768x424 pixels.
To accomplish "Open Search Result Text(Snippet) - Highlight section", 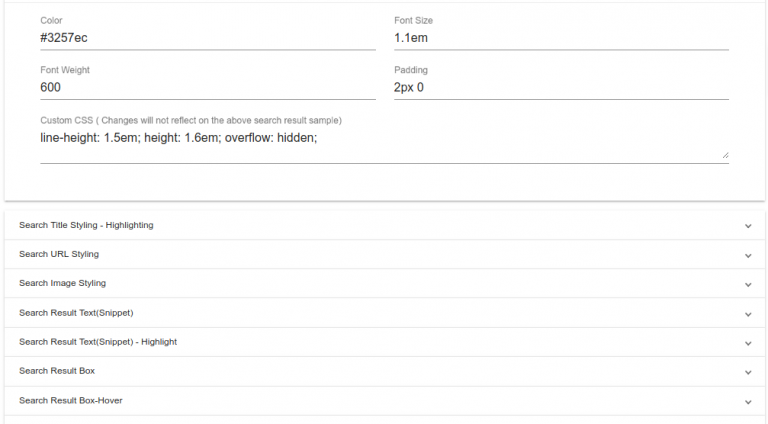I will click(98, 343).
